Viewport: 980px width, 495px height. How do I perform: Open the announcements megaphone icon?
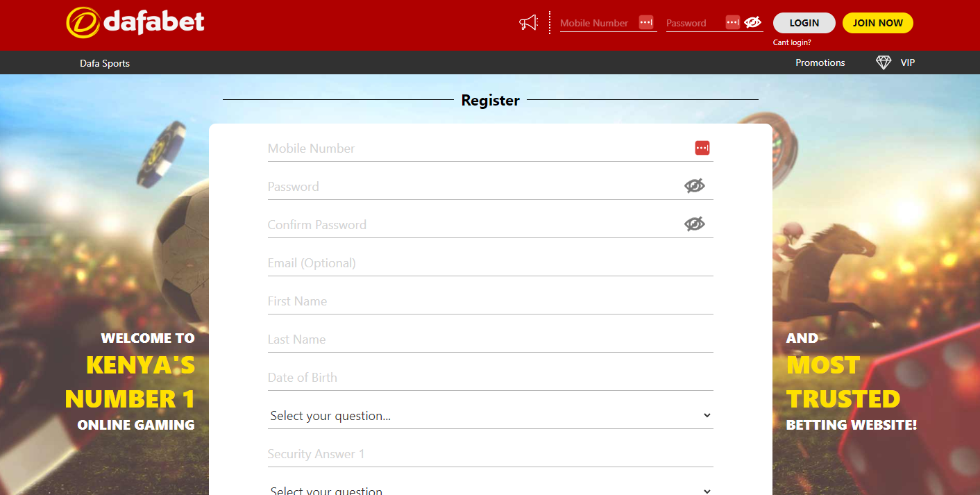(528, 23)
